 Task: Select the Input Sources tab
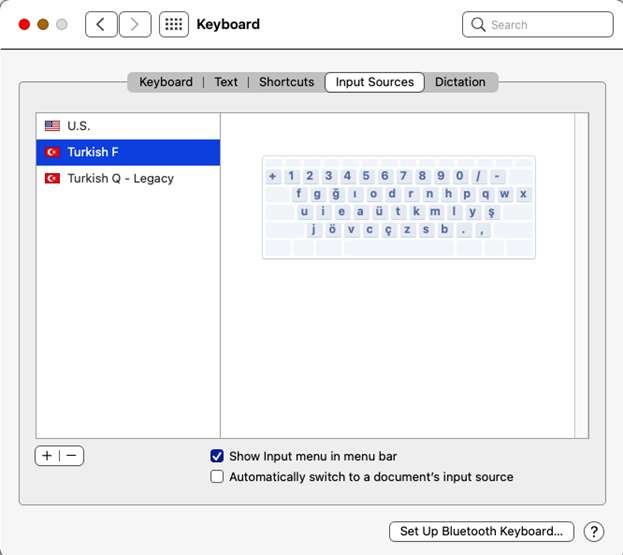coord(374,82)
